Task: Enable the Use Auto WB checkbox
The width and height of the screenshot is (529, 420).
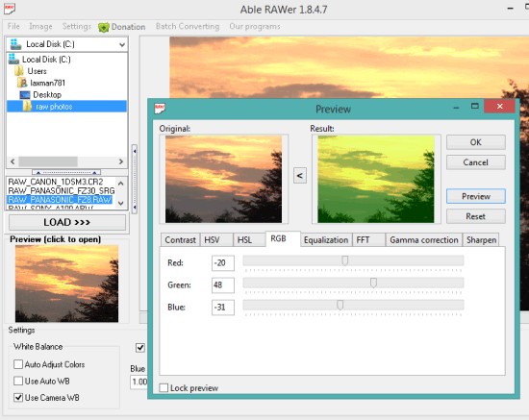Action: coord(18,381)
